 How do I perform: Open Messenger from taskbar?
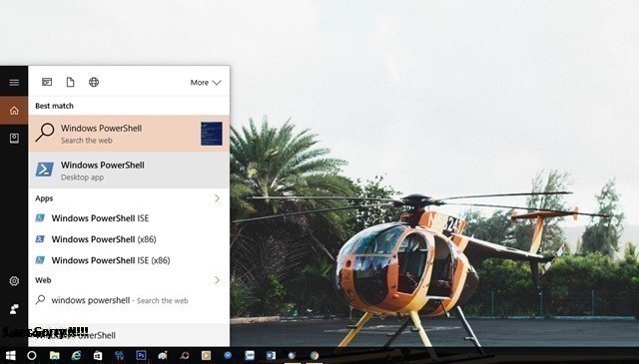tap(228, 355)
